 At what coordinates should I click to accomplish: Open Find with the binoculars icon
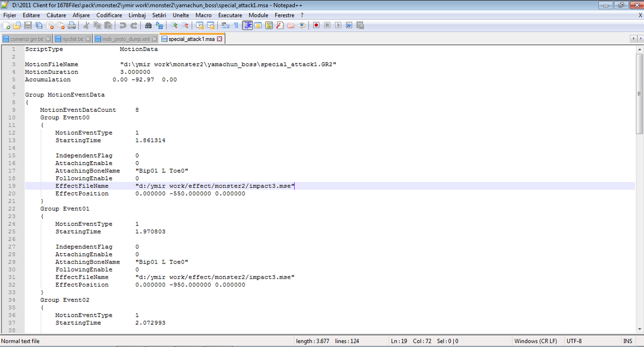[x=148, y=25]
